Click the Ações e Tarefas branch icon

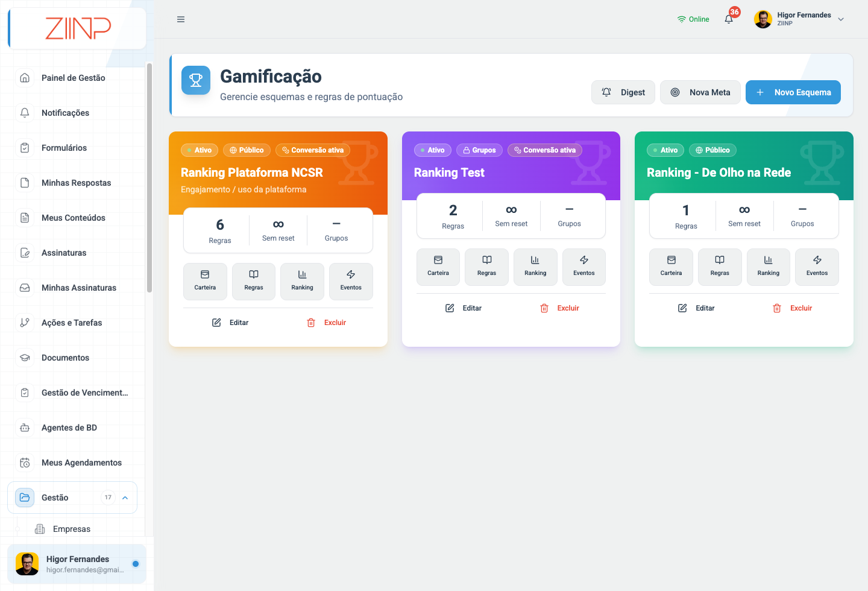coord(25,323)
